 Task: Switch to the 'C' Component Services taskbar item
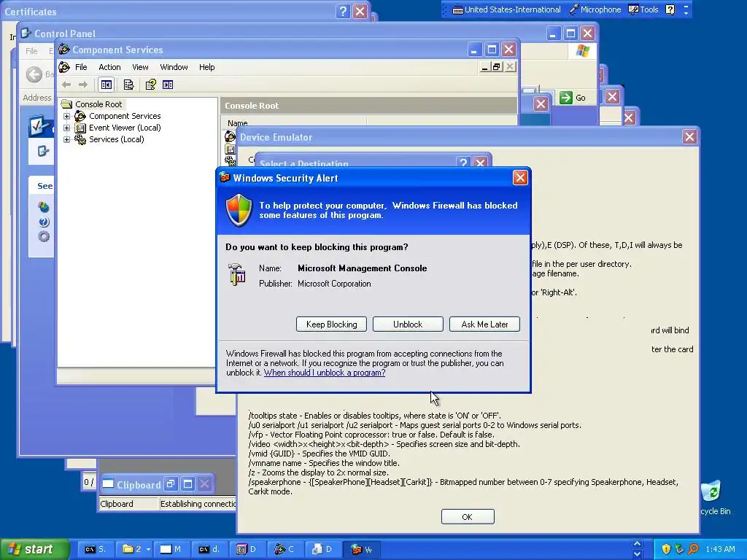285,550
